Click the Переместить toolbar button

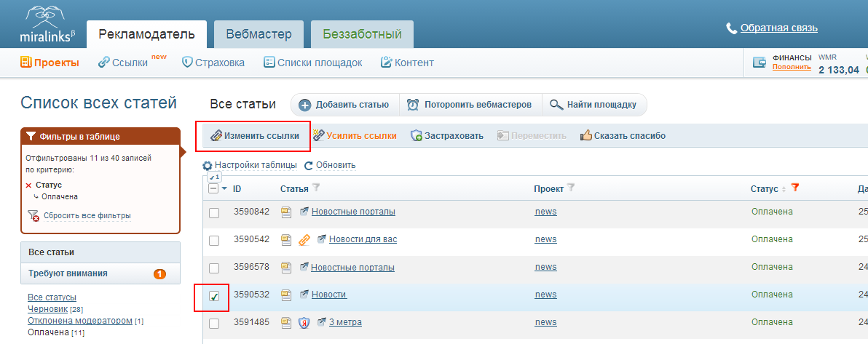[532, 135]
